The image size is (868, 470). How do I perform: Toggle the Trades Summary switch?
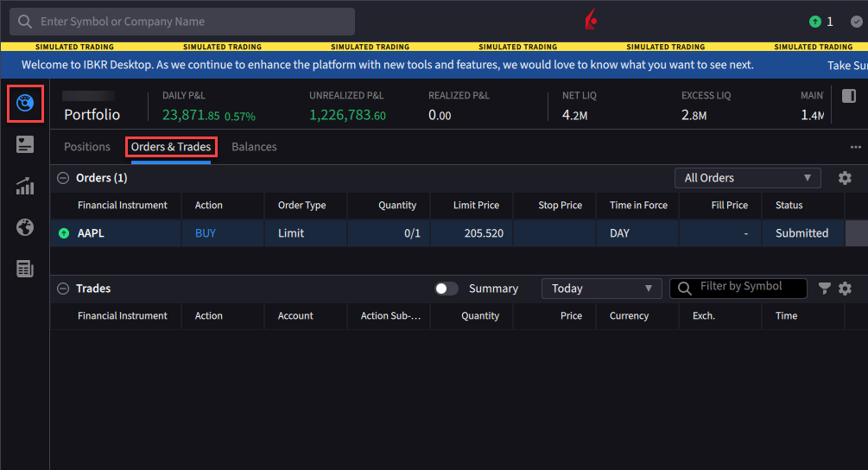pyautogui.click(x=447, y=289)
